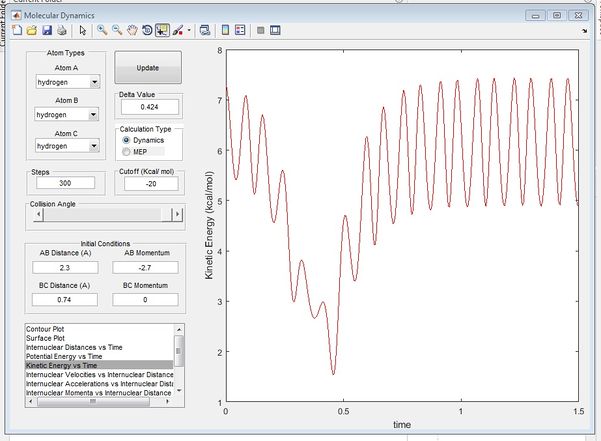Click the Steps input field showing 300
This screenshot has height=441, width=601.
(x=65, y=183)
